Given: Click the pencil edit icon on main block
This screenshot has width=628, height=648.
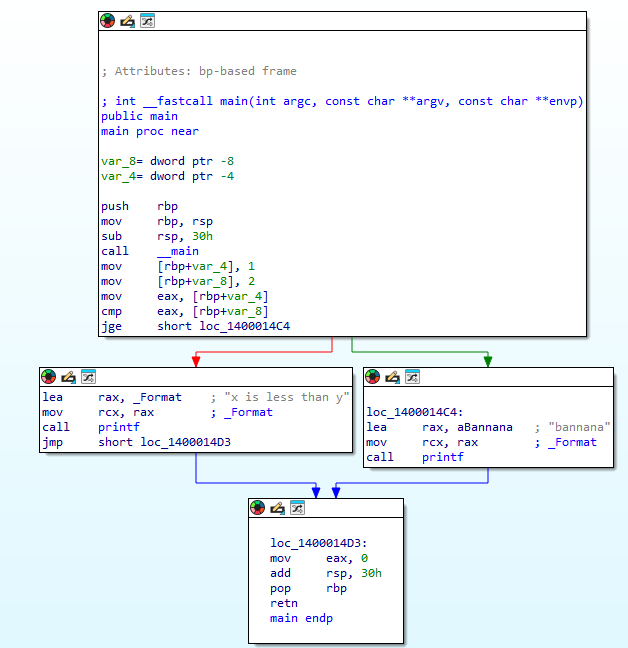Looking at the screenshot, I should (x=127, y=21).
